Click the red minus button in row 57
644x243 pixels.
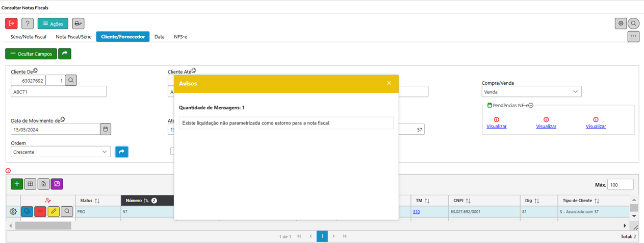pos(40,211)
